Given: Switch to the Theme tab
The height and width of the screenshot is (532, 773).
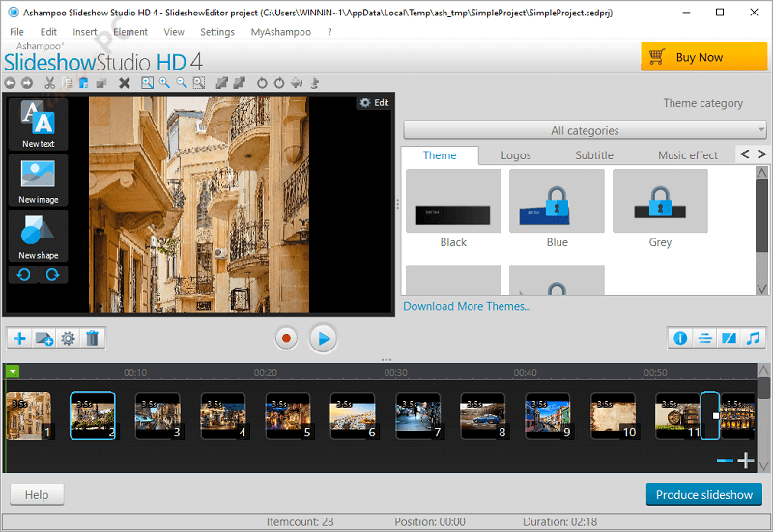Looking at the screenshot, I should click(440, 155).
